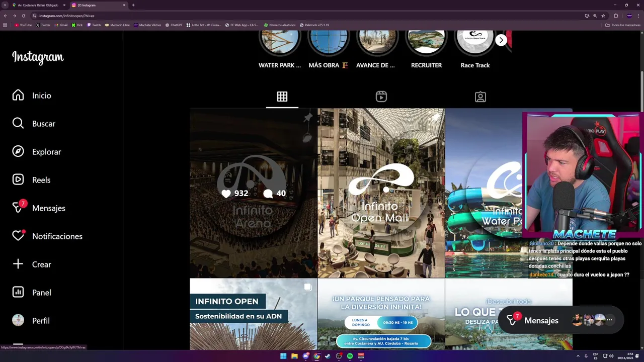Select the Reels tab icon

coord(381,97)
